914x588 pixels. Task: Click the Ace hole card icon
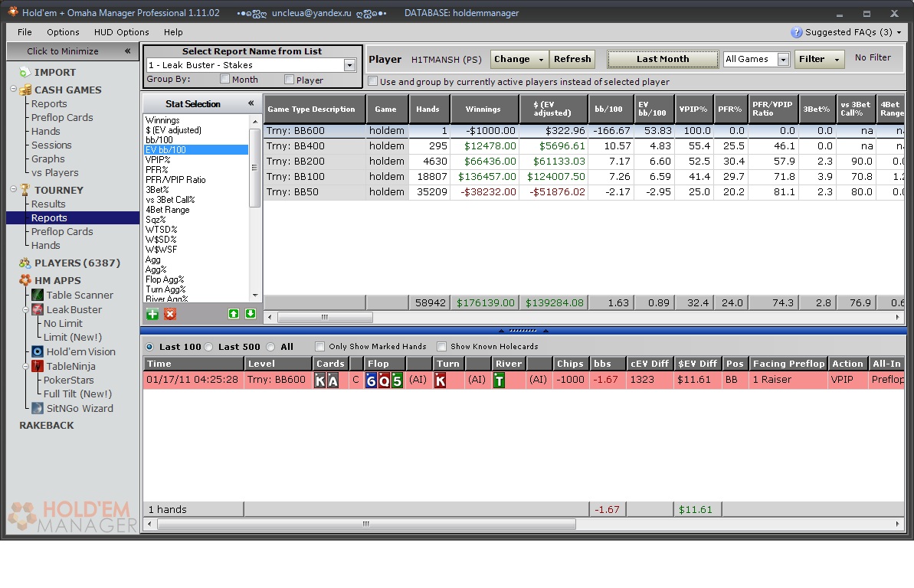tap(333, 381)
